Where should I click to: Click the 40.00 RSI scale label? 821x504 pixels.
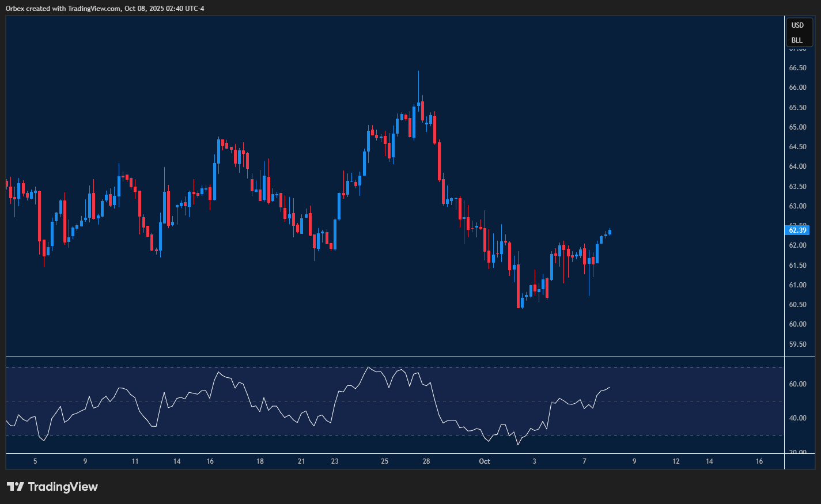click(797, 418)
